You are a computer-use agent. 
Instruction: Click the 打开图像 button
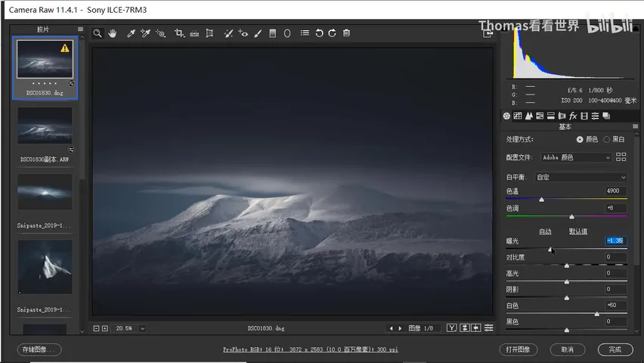(x=518, y=349)
